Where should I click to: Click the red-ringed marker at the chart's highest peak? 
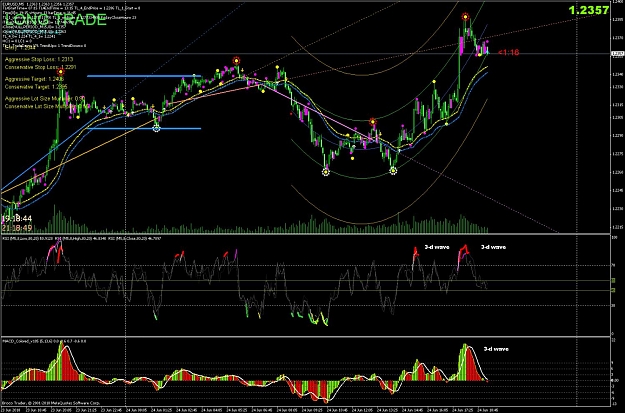(465, 17)
